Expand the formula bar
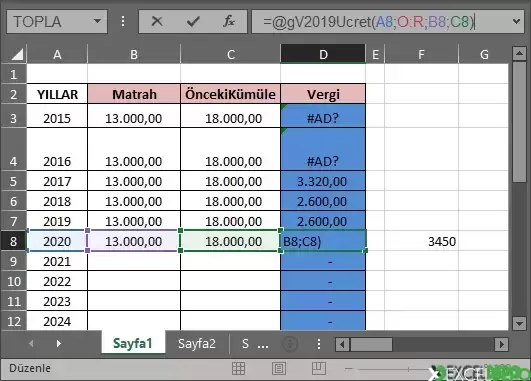The height and width of the screenshot is (381, 531). pos(516,22)
